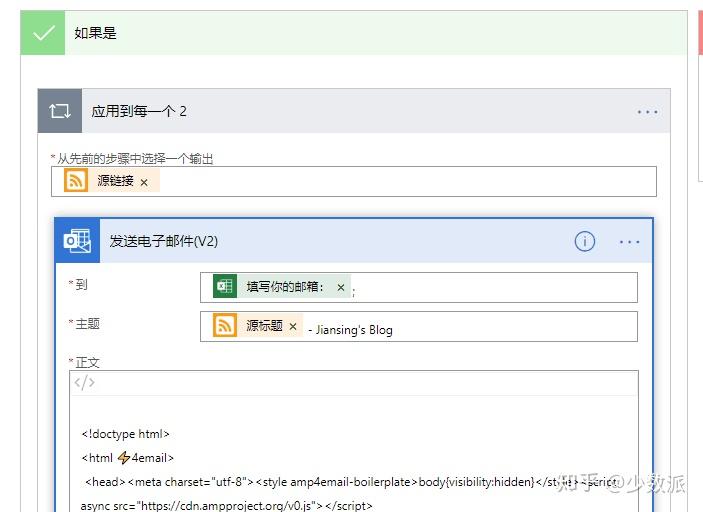Click the 源链接 token text
This screenshot has height=512, width=703.
click(115, 181)
